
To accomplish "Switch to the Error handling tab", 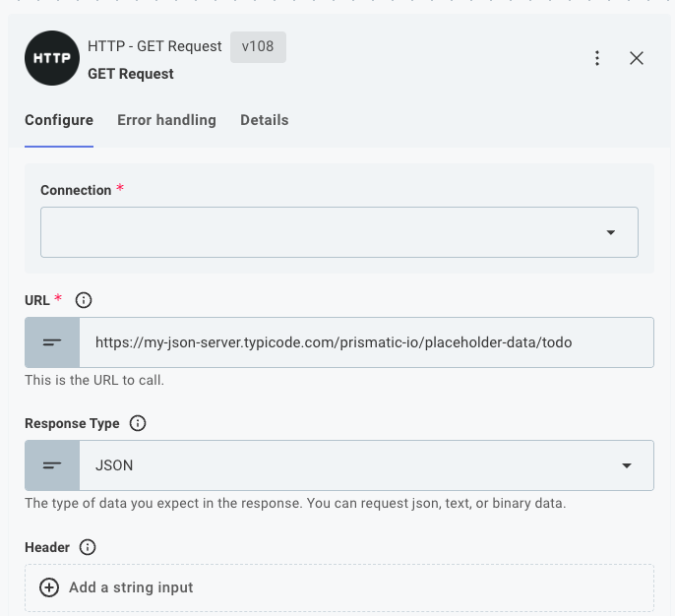I will 166,120.
